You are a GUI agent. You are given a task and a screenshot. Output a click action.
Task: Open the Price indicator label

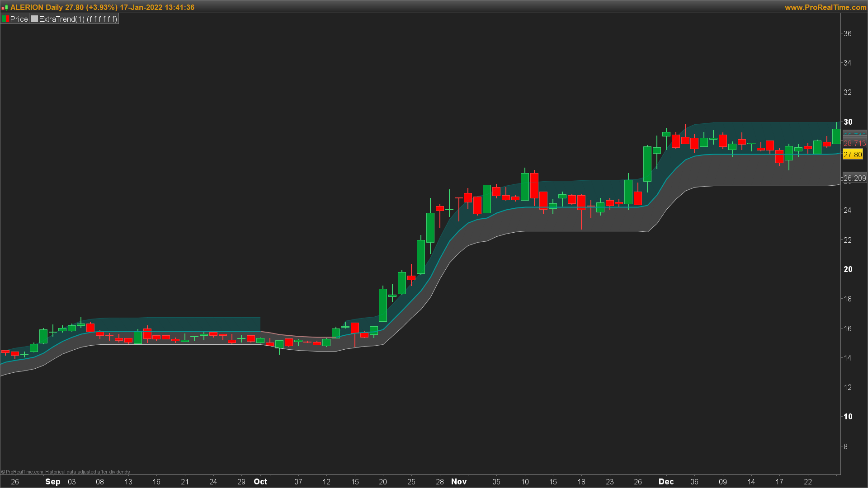(19, 19)
